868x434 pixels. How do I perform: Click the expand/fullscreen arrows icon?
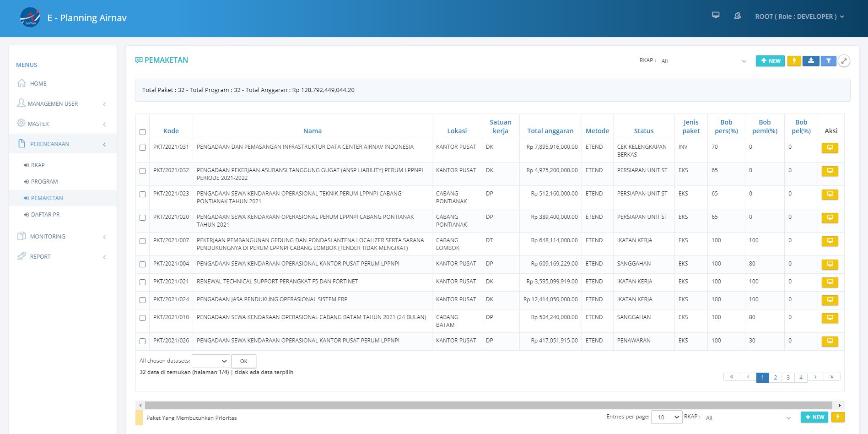pos(844,60)
